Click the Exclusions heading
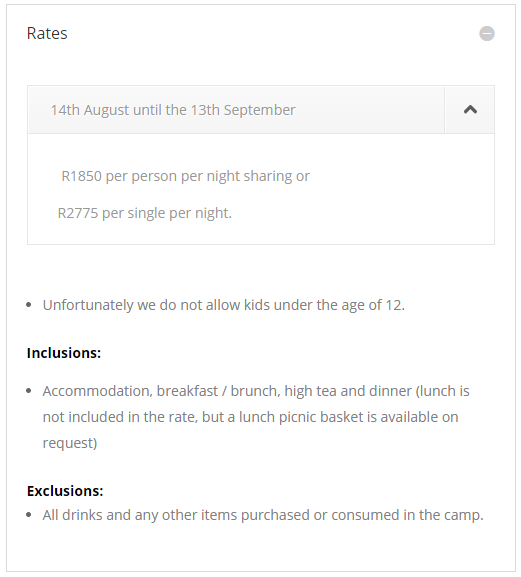Screen dimensions: 521x577 coord(65,491)
